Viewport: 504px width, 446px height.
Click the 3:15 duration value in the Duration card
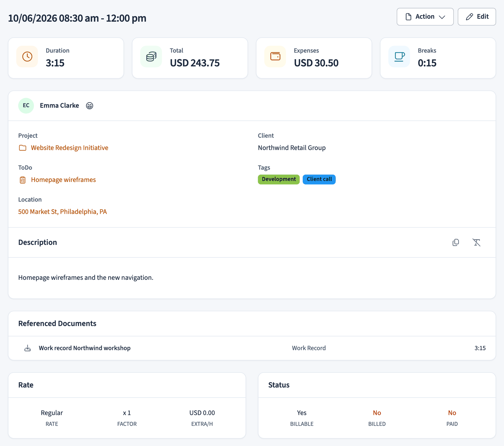55,63
